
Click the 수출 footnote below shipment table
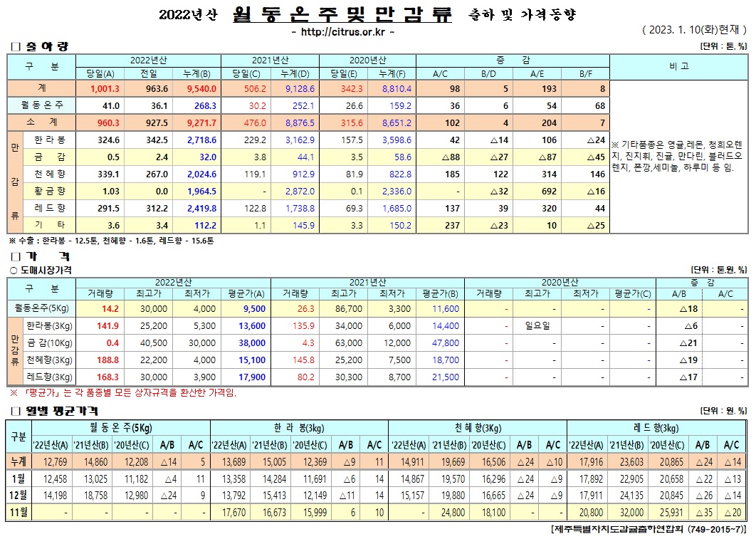[x=111, y=241]
